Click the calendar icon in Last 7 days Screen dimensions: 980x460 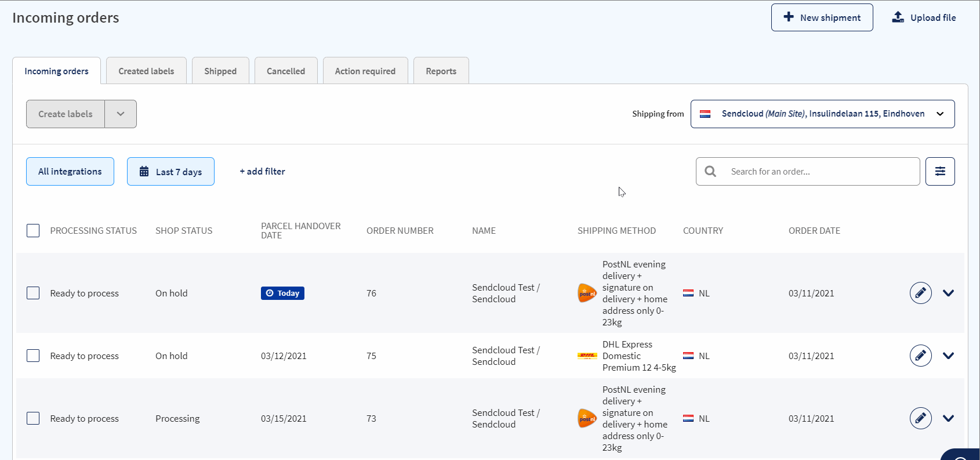[144, 171]
